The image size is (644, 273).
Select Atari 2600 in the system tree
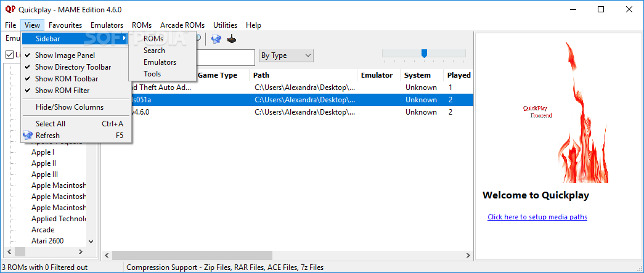[x=47, y=241]
